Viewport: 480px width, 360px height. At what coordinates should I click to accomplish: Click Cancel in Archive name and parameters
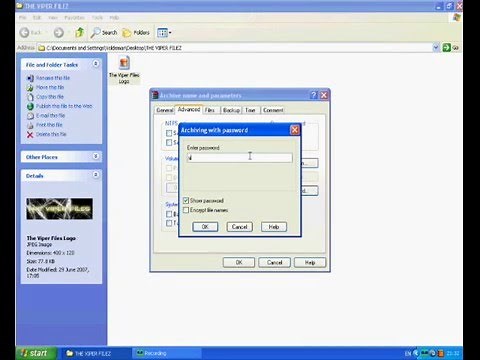(x=274, y=262)
